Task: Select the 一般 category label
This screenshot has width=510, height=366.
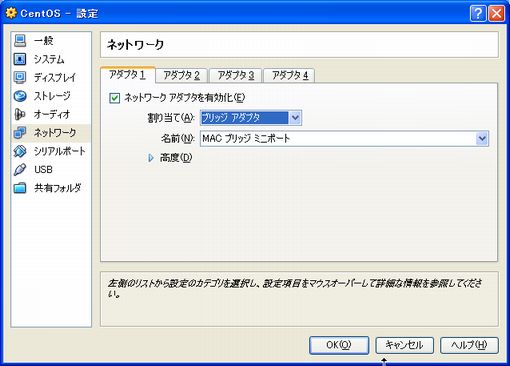Action: [x=44, y=41]
